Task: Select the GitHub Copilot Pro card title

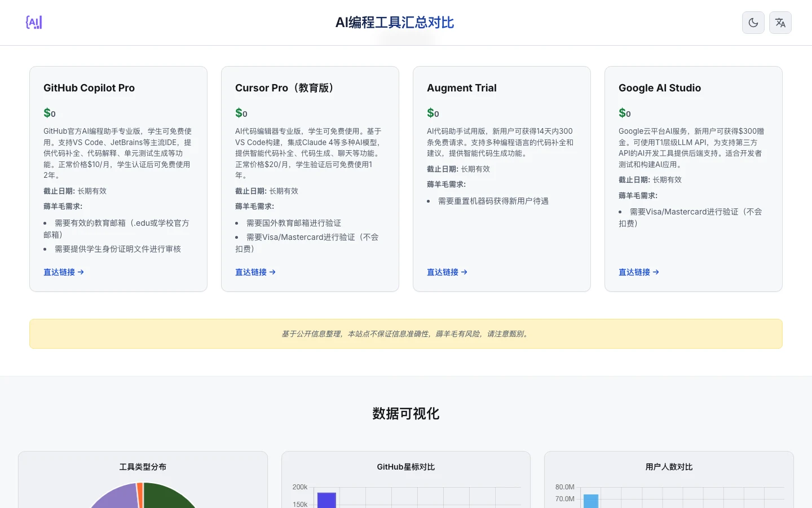Action: (89, 88)
